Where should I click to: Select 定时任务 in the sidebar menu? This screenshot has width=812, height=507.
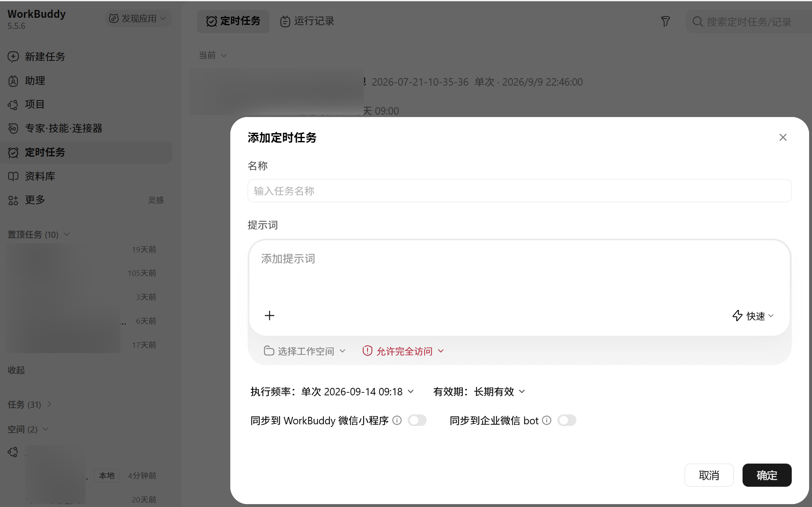[x=86, y=152]
